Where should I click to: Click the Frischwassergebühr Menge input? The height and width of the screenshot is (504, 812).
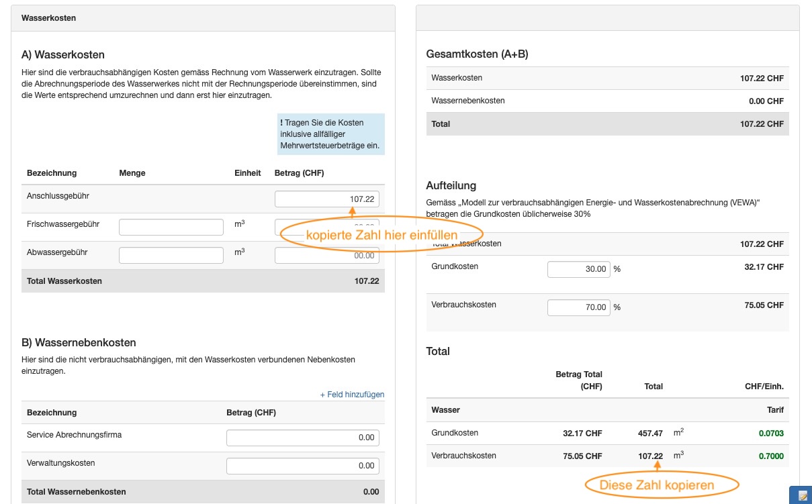click(x=171, y=227)
